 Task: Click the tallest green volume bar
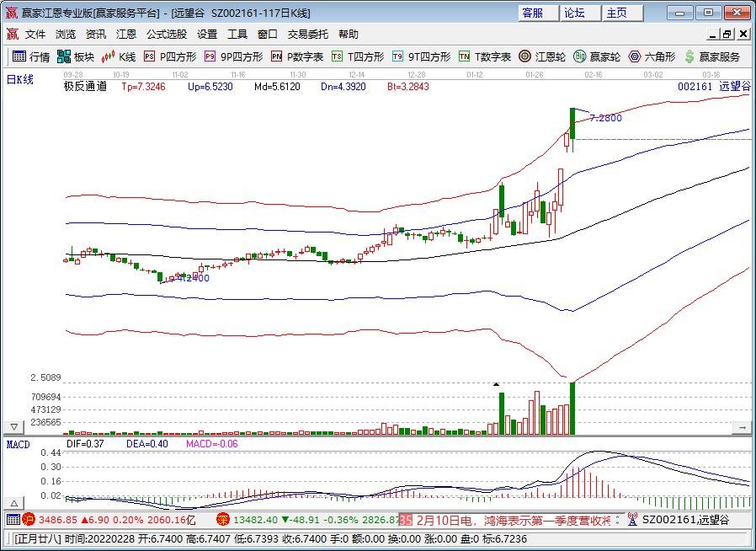572,409
